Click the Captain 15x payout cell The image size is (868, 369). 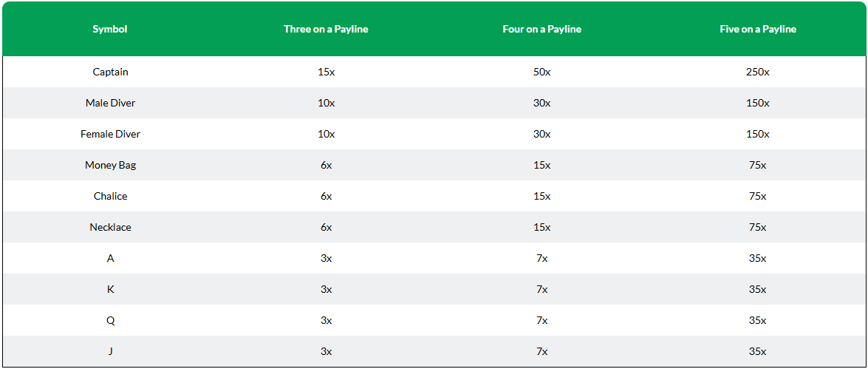(x=326, y=72)
